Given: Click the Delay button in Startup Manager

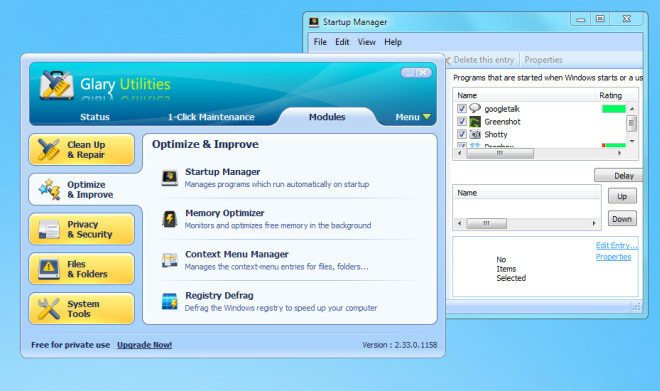Looking at the screenshot, I should coord(619,176).
